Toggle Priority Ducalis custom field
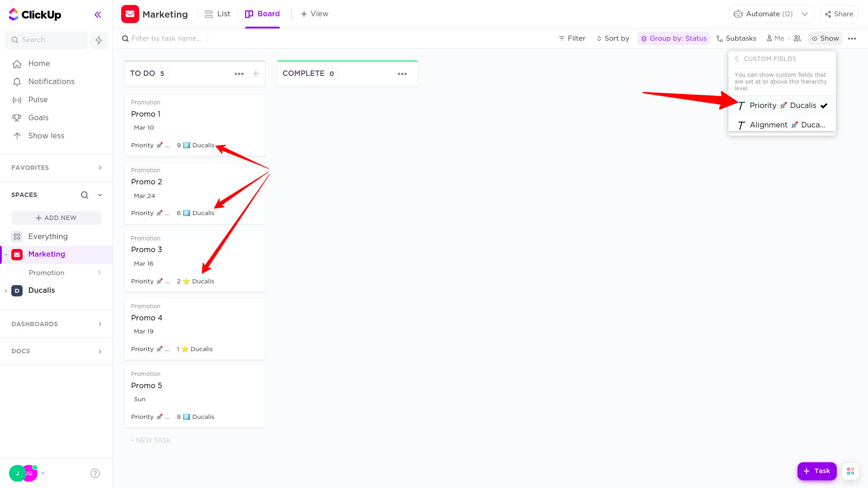868x488 pixels. (782, 106)
